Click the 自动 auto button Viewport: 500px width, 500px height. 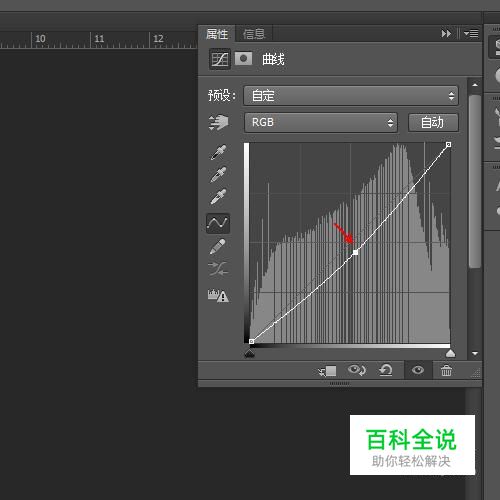(x=433, y=122)
